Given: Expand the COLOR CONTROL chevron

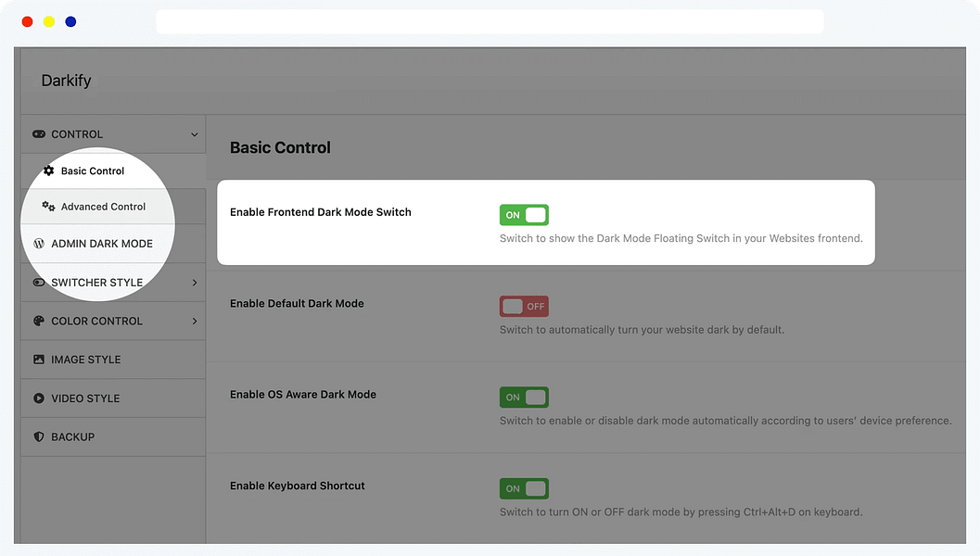Looking at the screenshot, I should click(195, 322).
